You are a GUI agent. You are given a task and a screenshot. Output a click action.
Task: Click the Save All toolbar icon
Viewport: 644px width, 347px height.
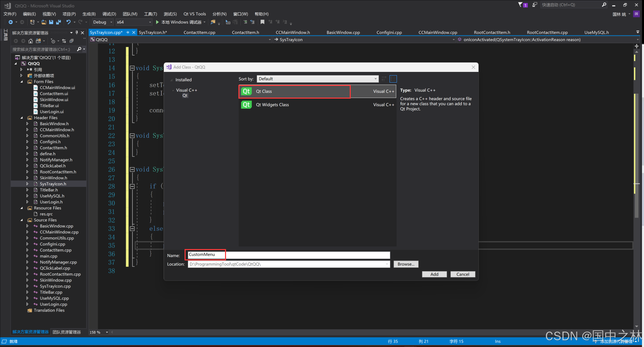[58, 22]
